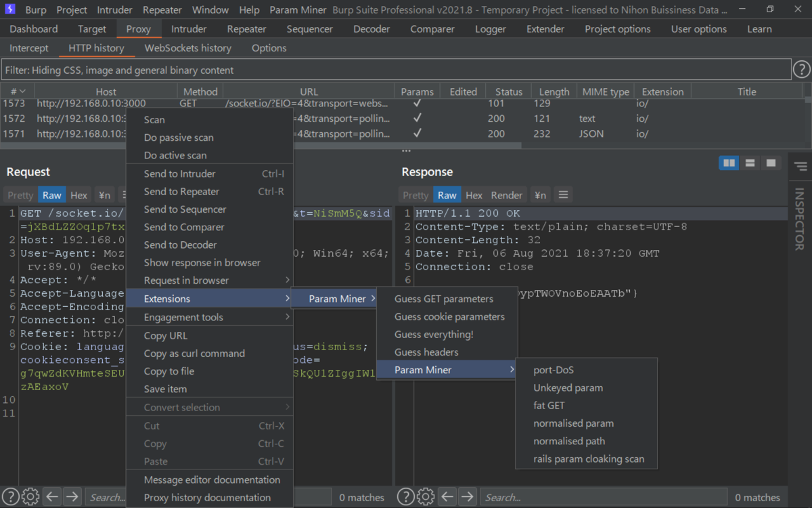Viewport: 812px width, 508px height.
Task: Open the Sequencer tab
Action: pyautogui.click(x=310, y=29)
